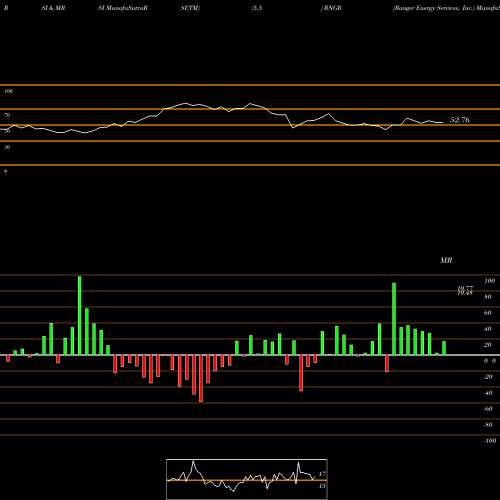This screenshot has height=500, width=500.
Task: Click the mini overview chart at bottom
Action: coord(247,479)
